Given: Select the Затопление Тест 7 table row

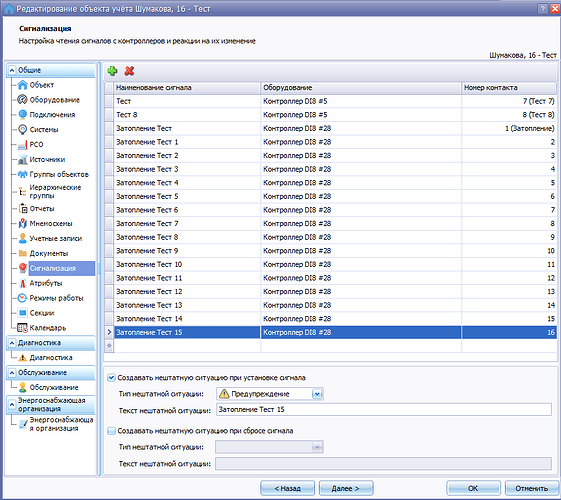Looking at the screenshot, I should pyautogui.click(x=331, y=224).
